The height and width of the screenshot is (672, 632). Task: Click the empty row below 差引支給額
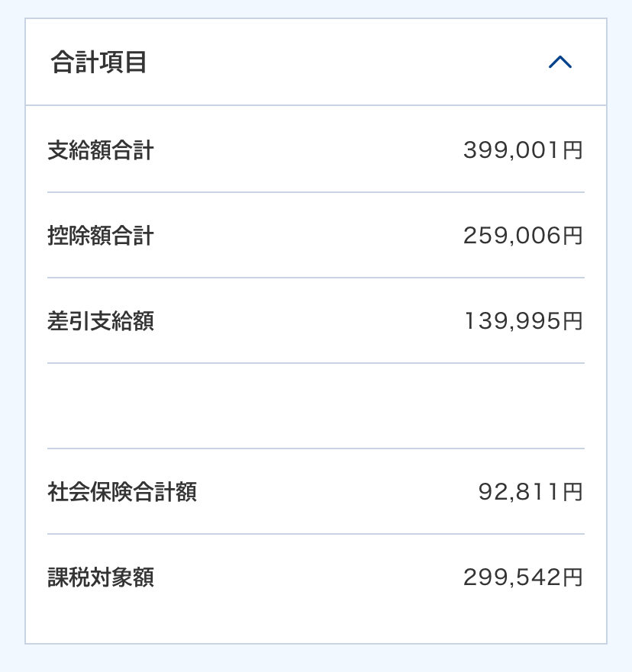(x=316, y=406)
